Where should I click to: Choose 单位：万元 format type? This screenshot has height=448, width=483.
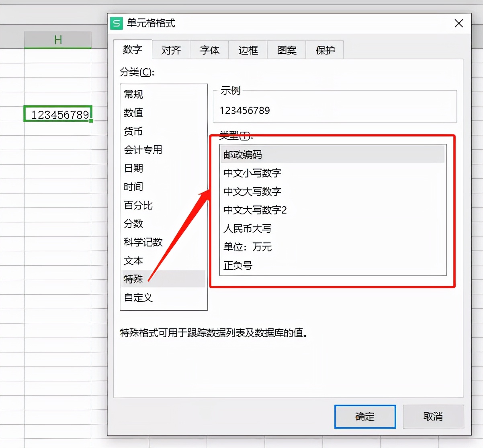pos(247,247)
